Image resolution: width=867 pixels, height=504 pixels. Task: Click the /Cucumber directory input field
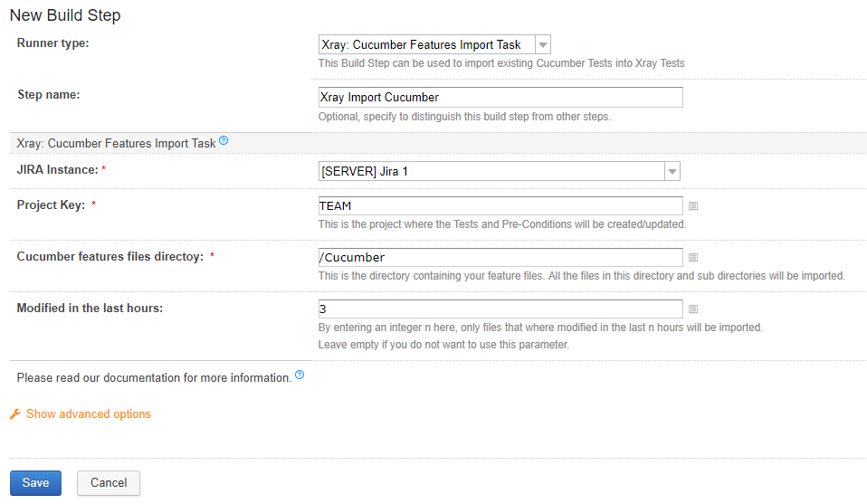[x=500, y=258]
